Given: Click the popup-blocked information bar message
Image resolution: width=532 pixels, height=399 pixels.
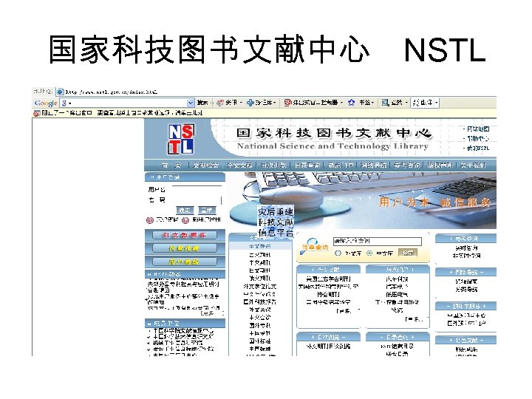Looking at the screenshot, I should pos(122,113).
